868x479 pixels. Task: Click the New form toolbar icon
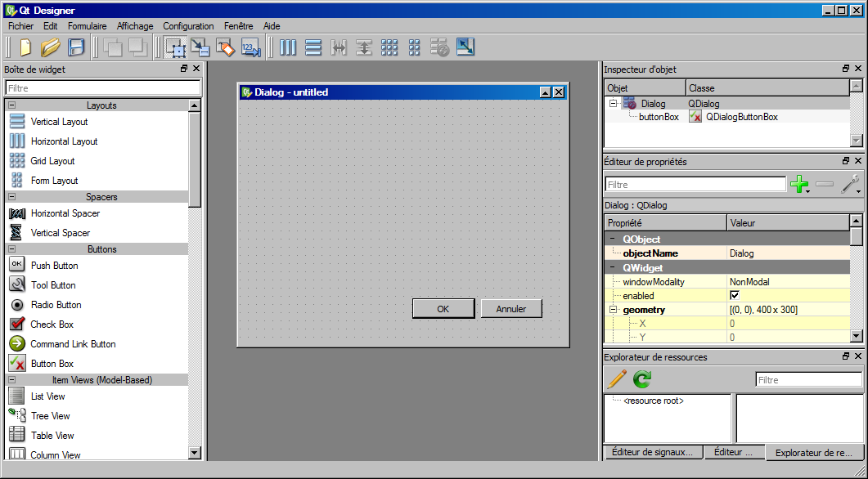click(x=25, y=47)
